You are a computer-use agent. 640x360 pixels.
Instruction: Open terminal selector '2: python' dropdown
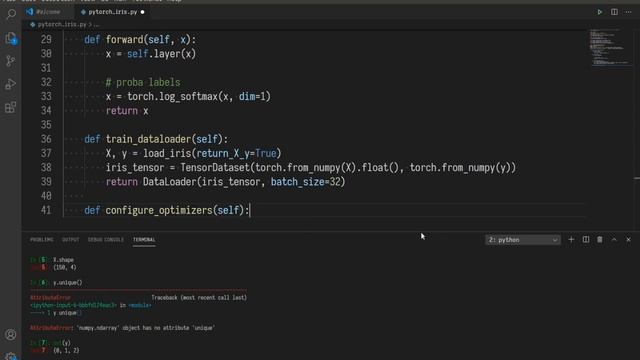click(523, 240)
